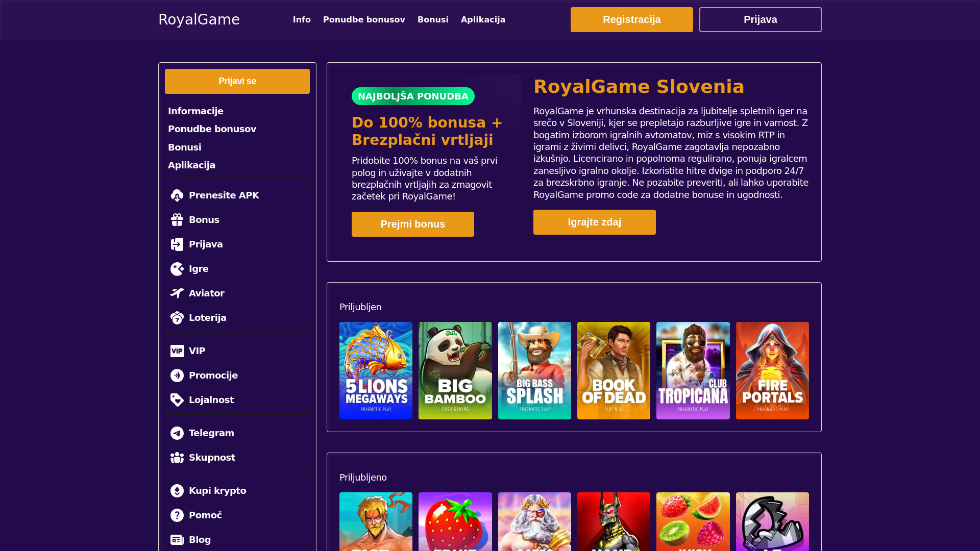980x551 pixels.
Task: Select the Kupi krypto sidebar label
Action: click(217, 491)
